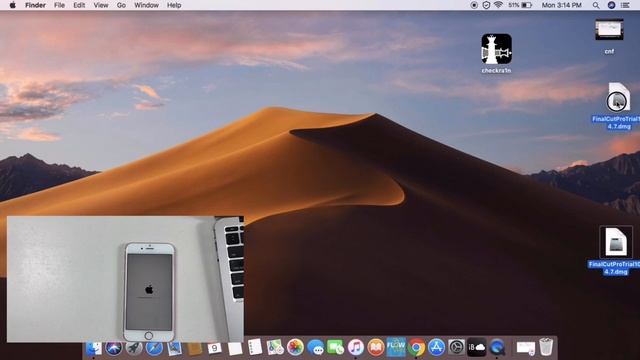Viewport: 640px width, 360px height.
Task: Click the Mon 3:14 PM clock
Action: click(562, 5)
